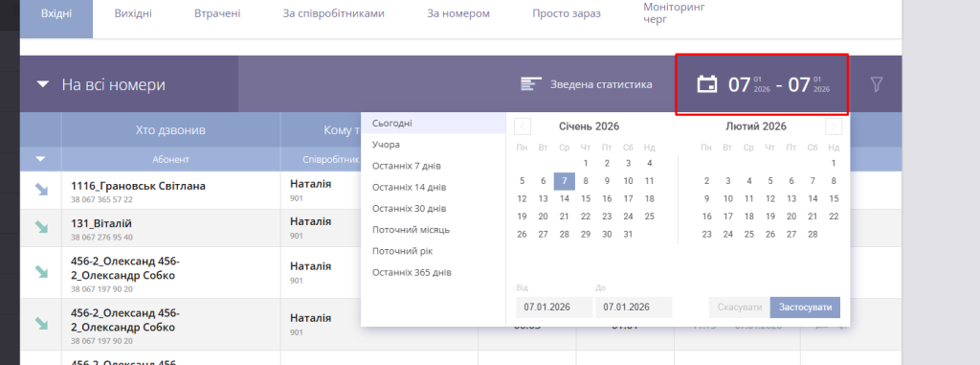This screenshot has width=980, height=365.
Task: Open the За номером tab
Action: pos(458,13)
